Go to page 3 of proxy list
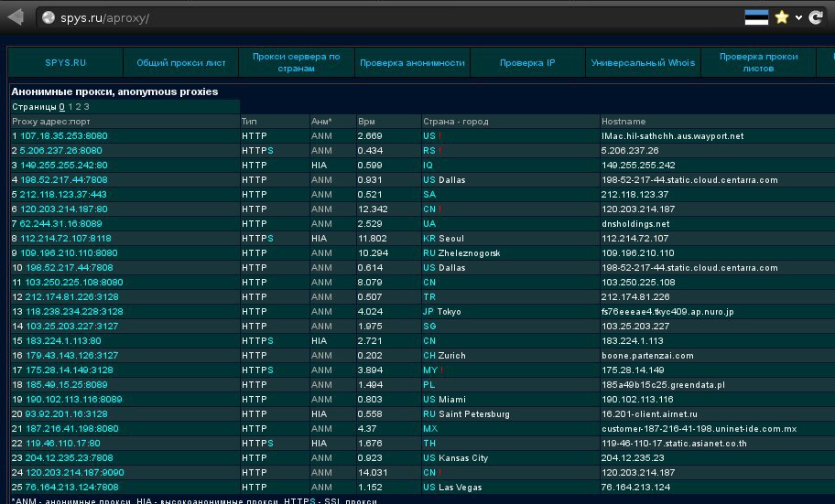 click(86, 107)
